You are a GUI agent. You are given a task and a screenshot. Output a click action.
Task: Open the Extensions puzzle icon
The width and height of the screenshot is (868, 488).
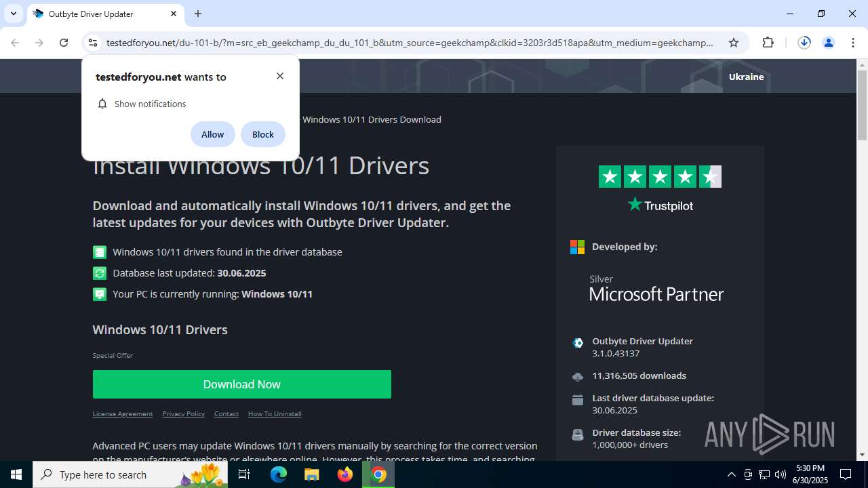[x=768, y=43]
